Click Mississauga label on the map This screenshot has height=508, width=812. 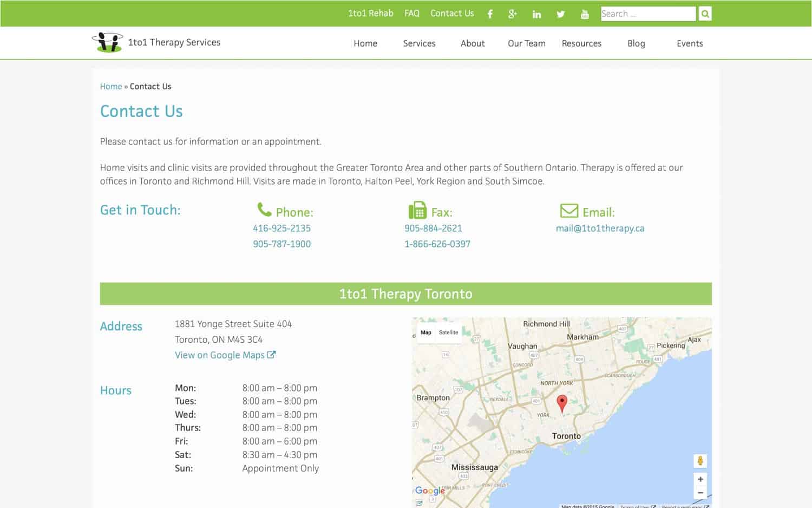coord(475,467)
